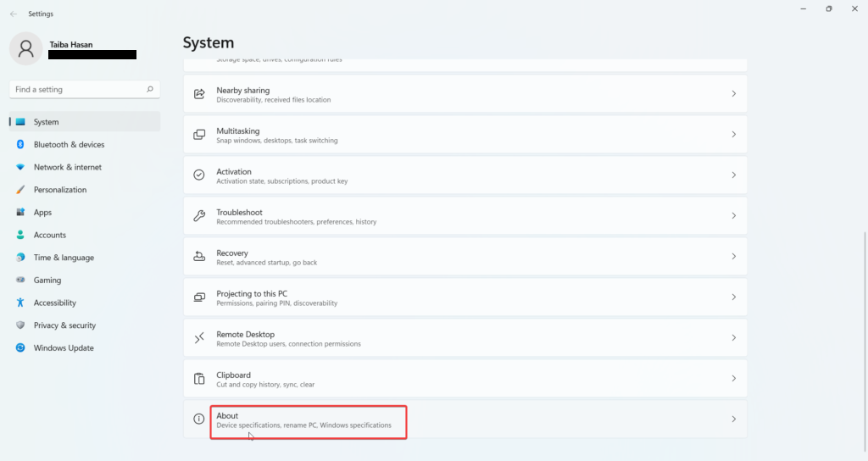Click the Time & language globe icon
This screenshot has height=461, width=868.
tap(20, 258)
